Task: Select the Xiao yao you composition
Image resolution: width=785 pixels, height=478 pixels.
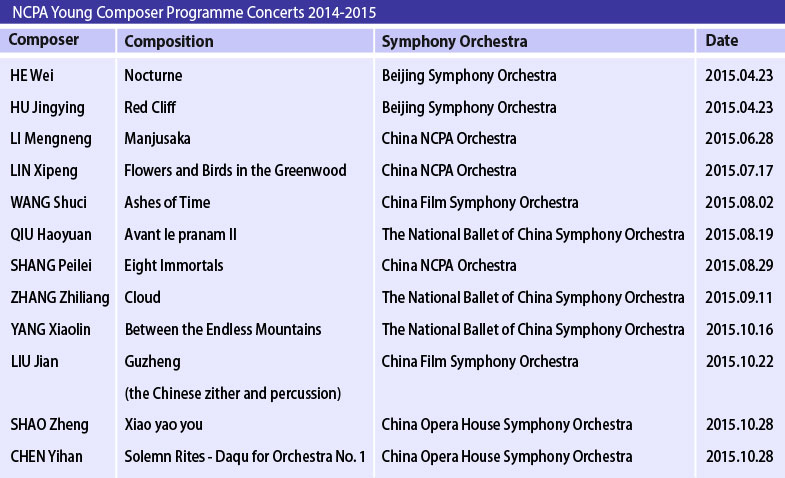Action: (x=164, y=425)
